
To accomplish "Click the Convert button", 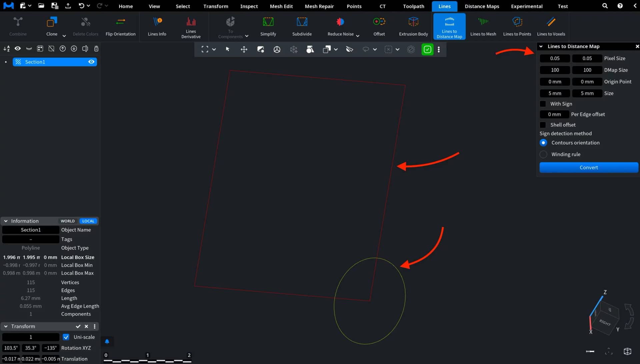I will tap(588, 168).
